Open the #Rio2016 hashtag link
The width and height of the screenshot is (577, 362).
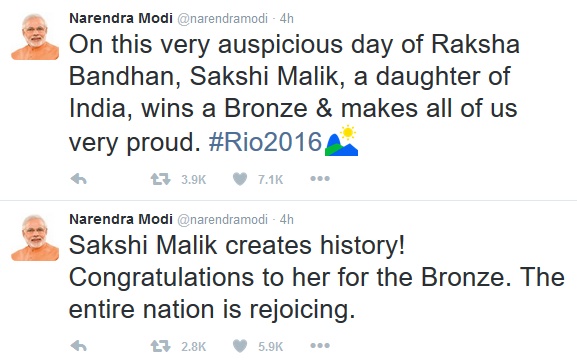[x=265, y=142]
